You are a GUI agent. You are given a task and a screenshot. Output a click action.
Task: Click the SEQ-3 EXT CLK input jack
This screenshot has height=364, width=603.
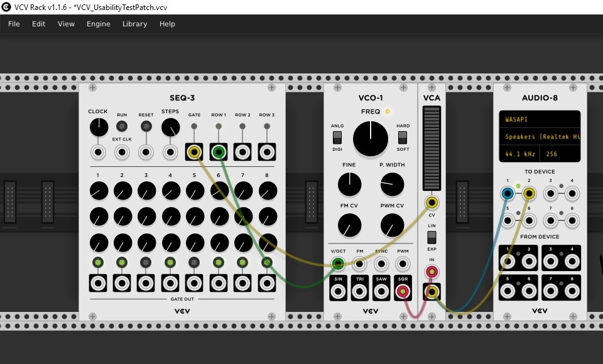122,153
